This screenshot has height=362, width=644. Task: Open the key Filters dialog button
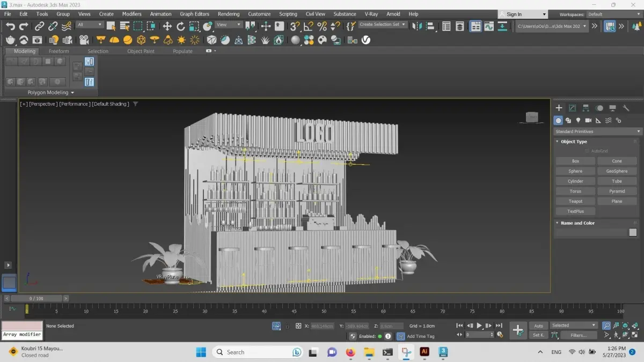pyautogui.click(x=579, y=335)
